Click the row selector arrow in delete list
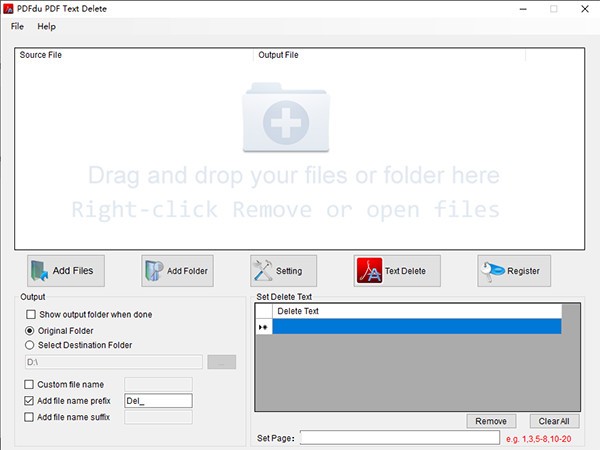Screen dimensions: 600x450 [264, 327]
